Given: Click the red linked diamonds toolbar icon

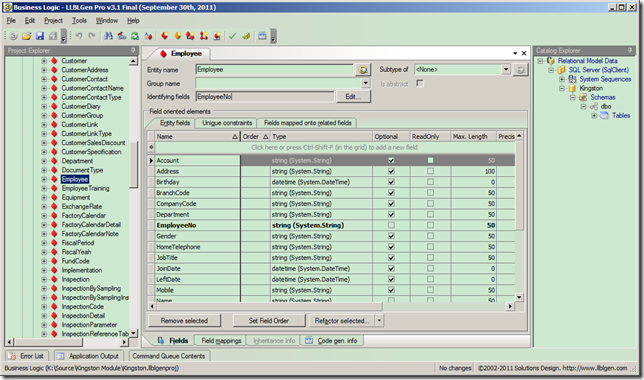Looking at the screenshot, I should [x=191, y=36].
